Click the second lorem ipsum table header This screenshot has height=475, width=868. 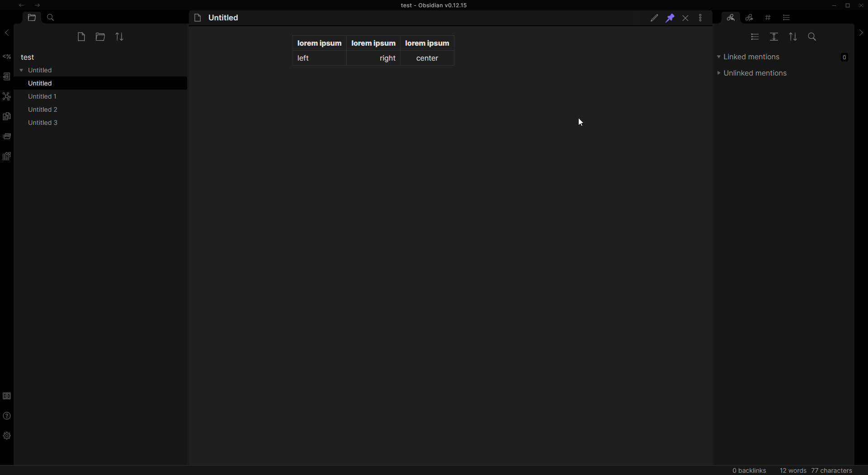click(x=373, y=43)
